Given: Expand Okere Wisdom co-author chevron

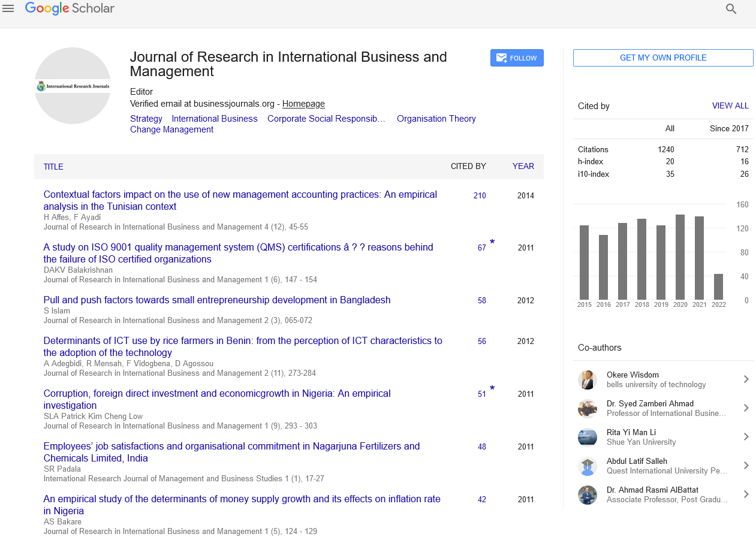Looking at the screenshot, I should pos(746,379).
